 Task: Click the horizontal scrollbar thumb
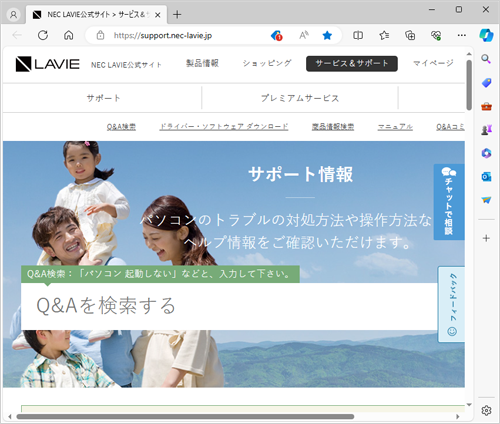click(185, 417)
